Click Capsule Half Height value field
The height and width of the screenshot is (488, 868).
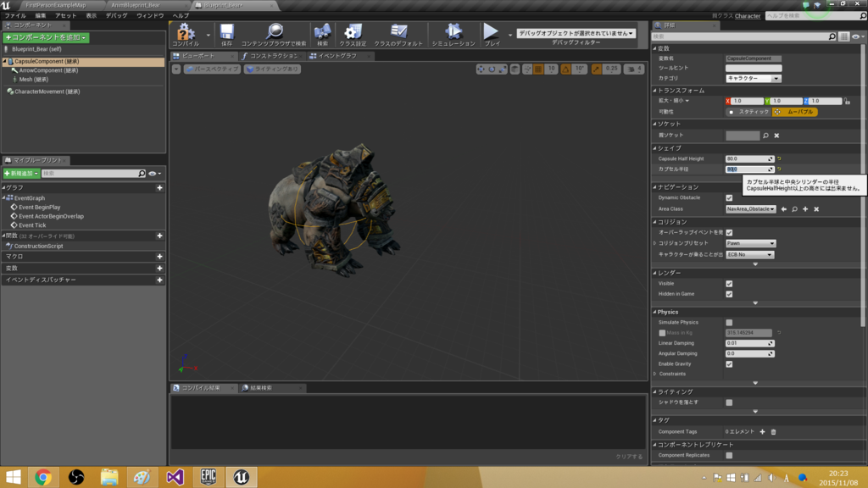pyautogui.click(x=749, y=158)
